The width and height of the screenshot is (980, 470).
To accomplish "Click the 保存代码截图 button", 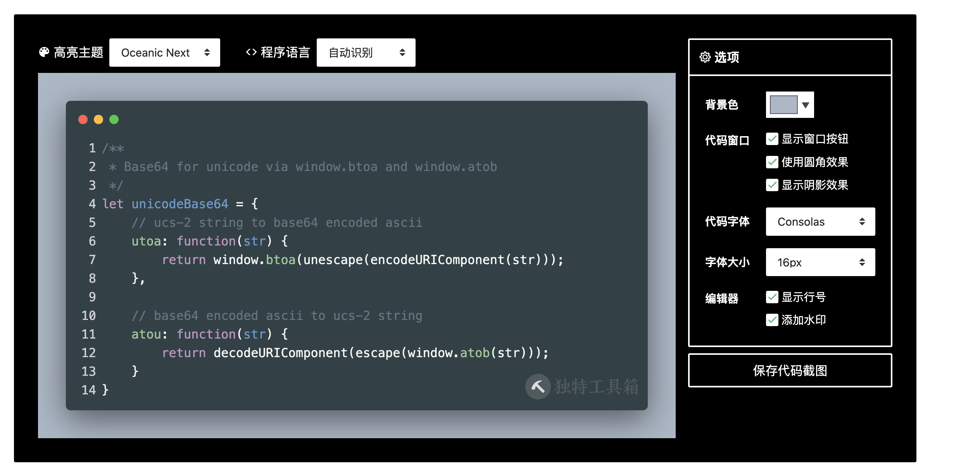I will point(789,370).
